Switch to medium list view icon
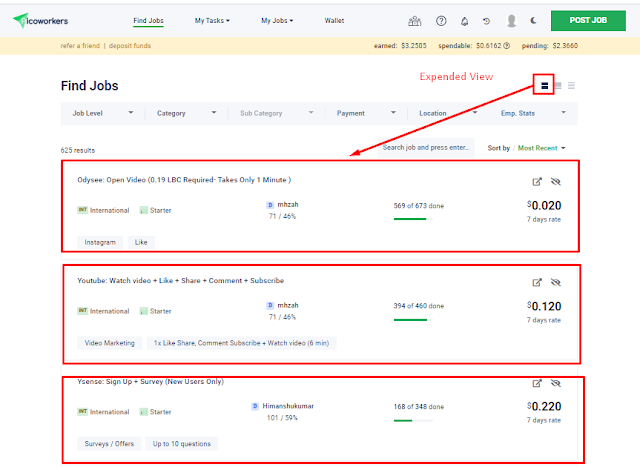The width and height of the screenshot is (640, 467). point(558,85)
